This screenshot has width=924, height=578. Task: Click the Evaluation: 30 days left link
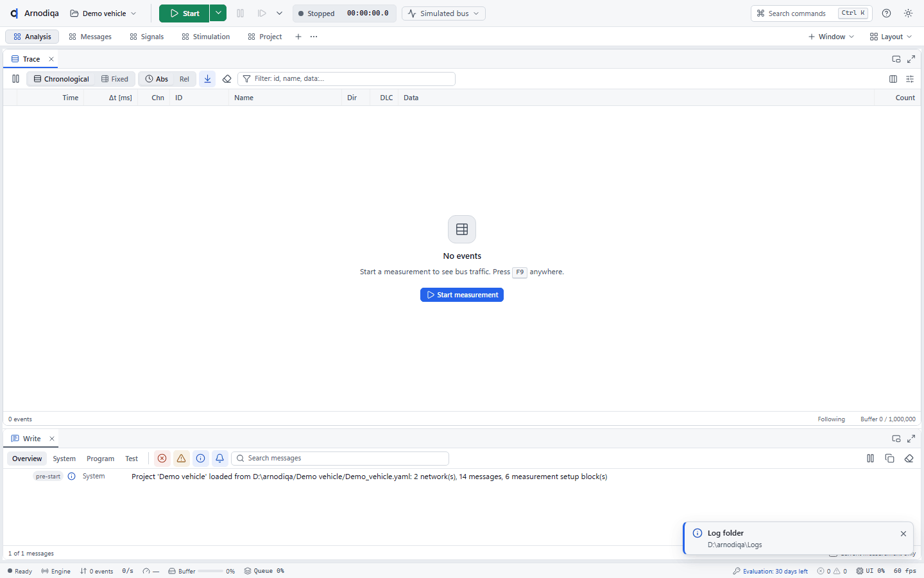771,571
